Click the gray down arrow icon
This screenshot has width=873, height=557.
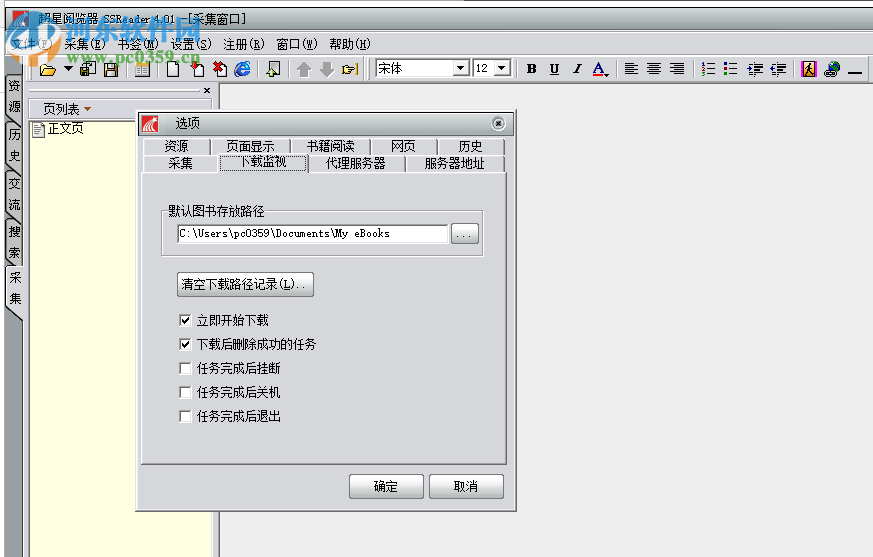coord(327,70)
